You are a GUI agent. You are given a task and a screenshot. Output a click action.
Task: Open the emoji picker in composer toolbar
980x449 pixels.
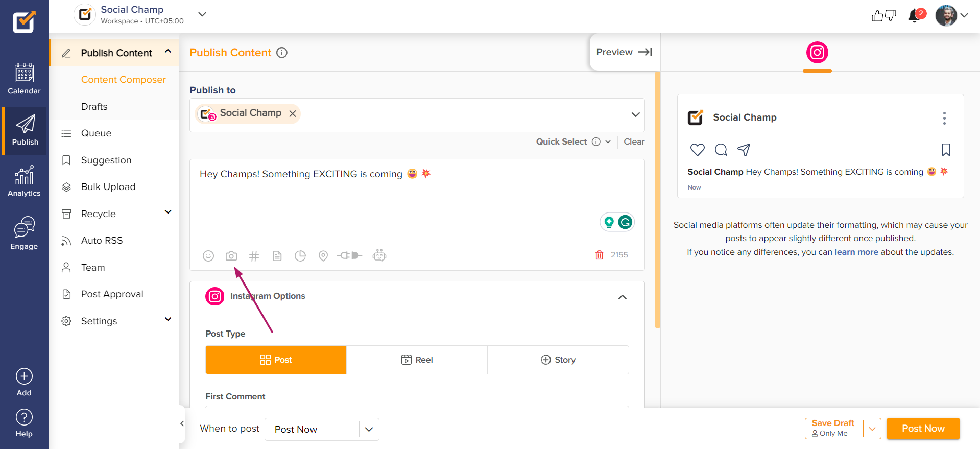click(208, 256)
